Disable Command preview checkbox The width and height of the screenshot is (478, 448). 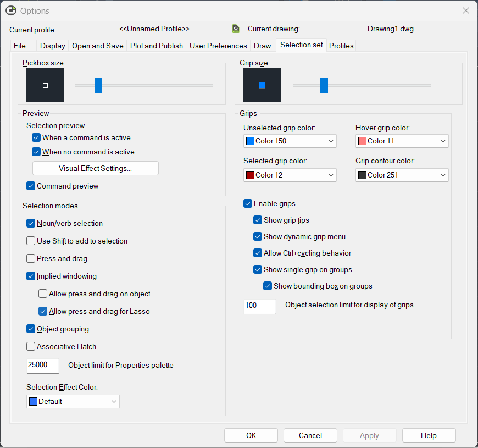pos(31,186)
